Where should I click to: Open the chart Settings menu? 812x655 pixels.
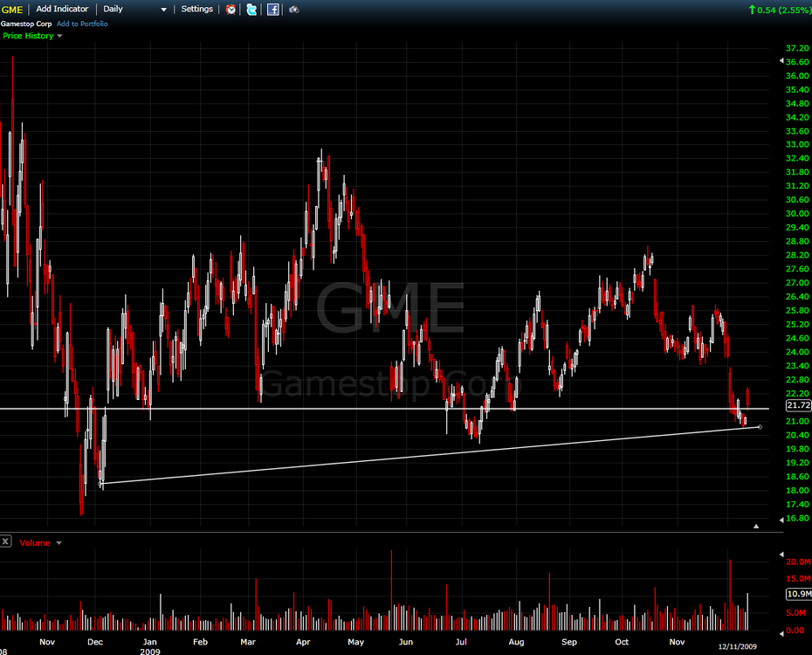tap(196, 9)
